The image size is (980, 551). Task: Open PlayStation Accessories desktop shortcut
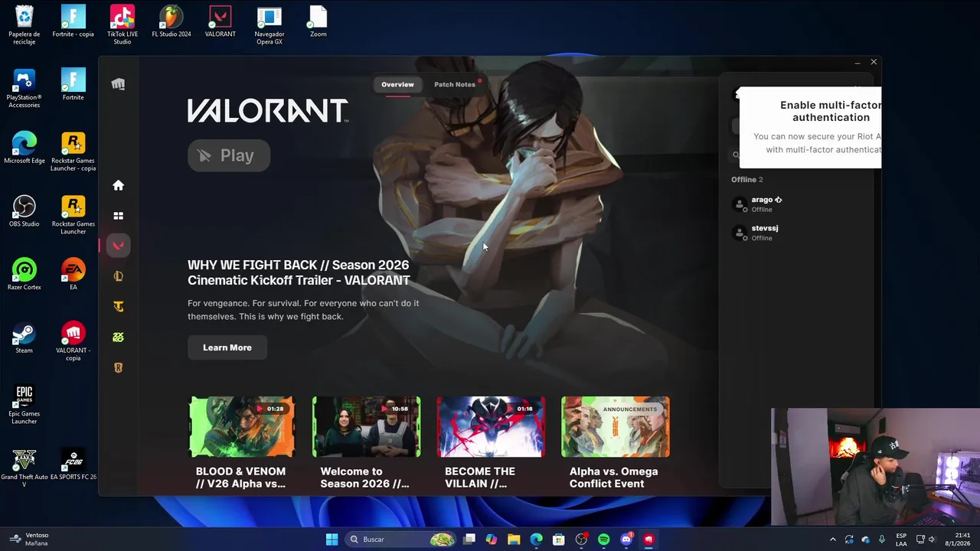click(x=24, y=88)
